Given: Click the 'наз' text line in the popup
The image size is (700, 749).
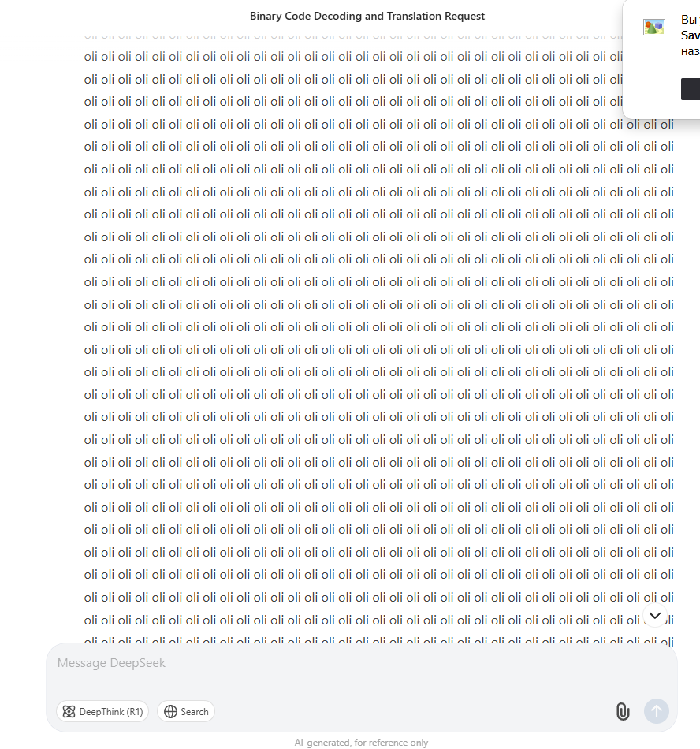Looking at the screenshot, I should coord(691,51).
